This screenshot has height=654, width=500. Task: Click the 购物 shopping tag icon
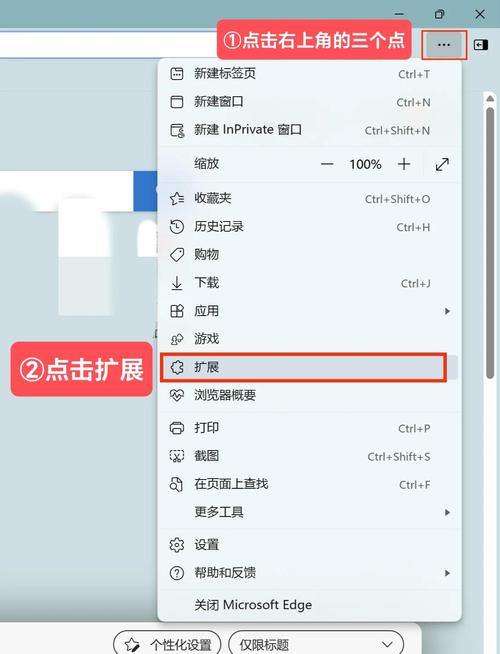tap(177, 255)
